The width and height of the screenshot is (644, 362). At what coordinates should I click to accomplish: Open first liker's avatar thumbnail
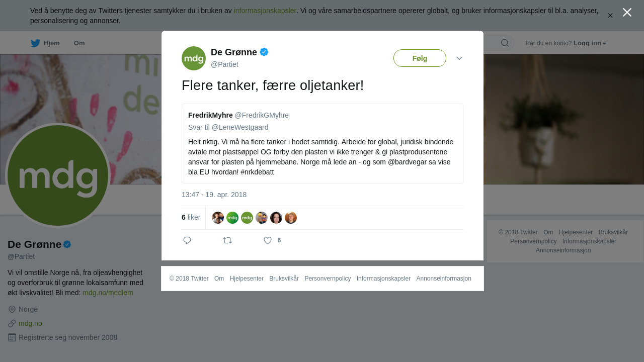[218, 218]
